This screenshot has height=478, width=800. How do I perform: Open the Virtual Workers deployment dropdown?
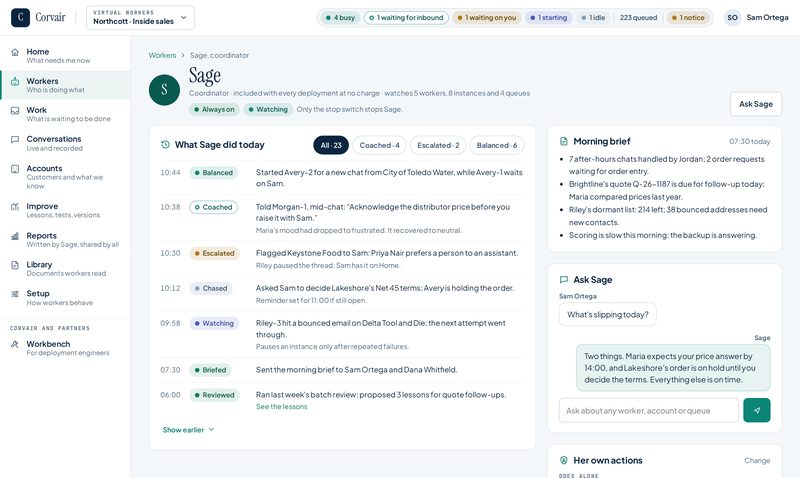[140, 17]
